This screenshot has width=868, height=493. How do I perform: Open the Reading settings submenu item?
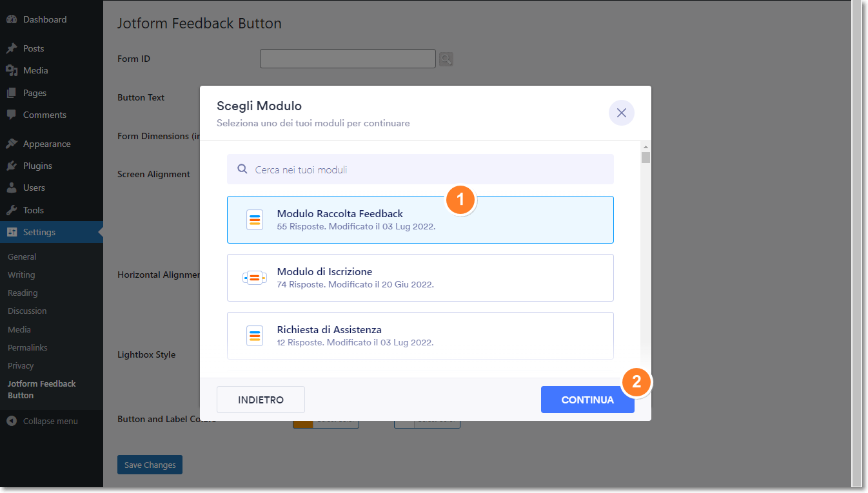(23, 293)
